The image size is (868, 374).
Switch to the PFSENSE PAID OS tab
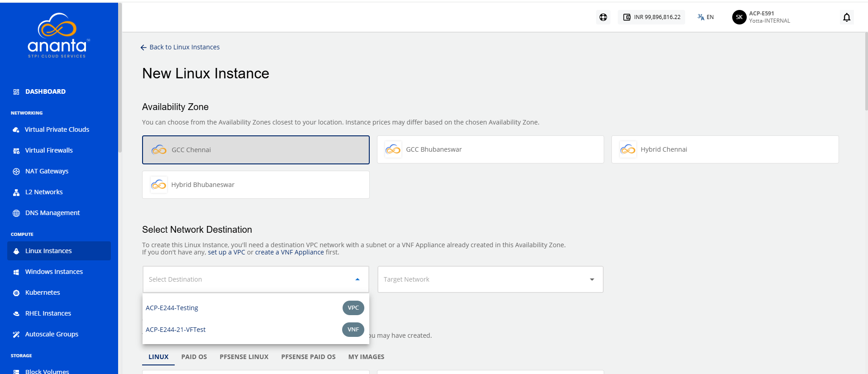point(308,357)
